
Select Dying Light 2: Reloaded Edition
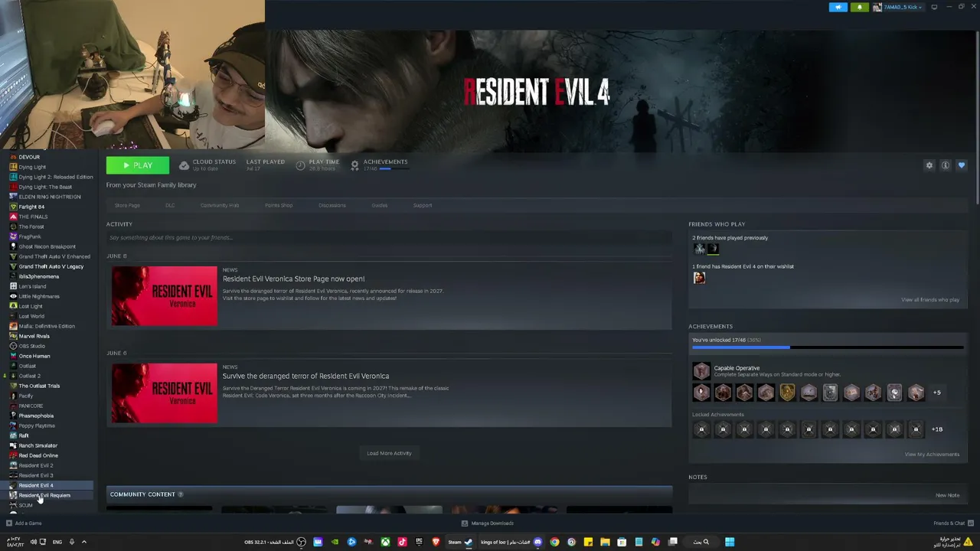pos(56,177)
